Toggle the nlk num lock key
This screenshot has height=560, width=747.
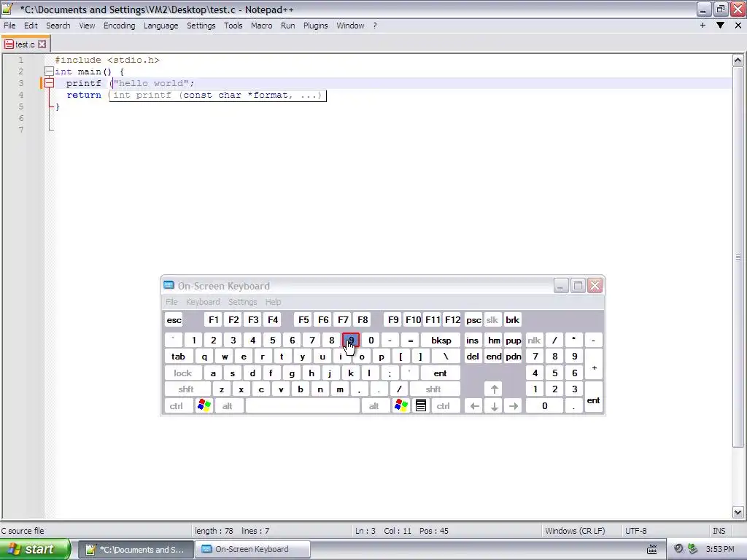pyautogui.click(x=534, y=341)
